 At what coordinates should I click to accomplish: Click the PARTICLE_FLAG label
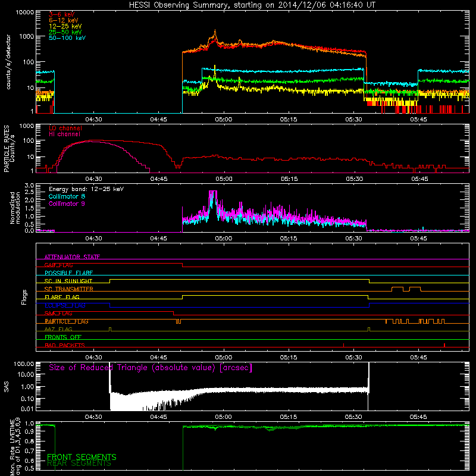click(67, 321)
